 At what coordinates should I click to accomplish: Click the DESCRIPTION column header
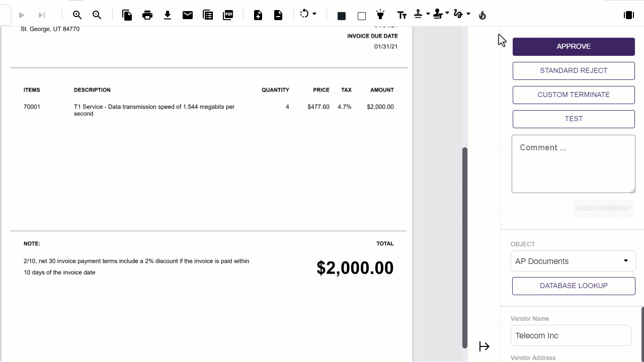point(92,90)
